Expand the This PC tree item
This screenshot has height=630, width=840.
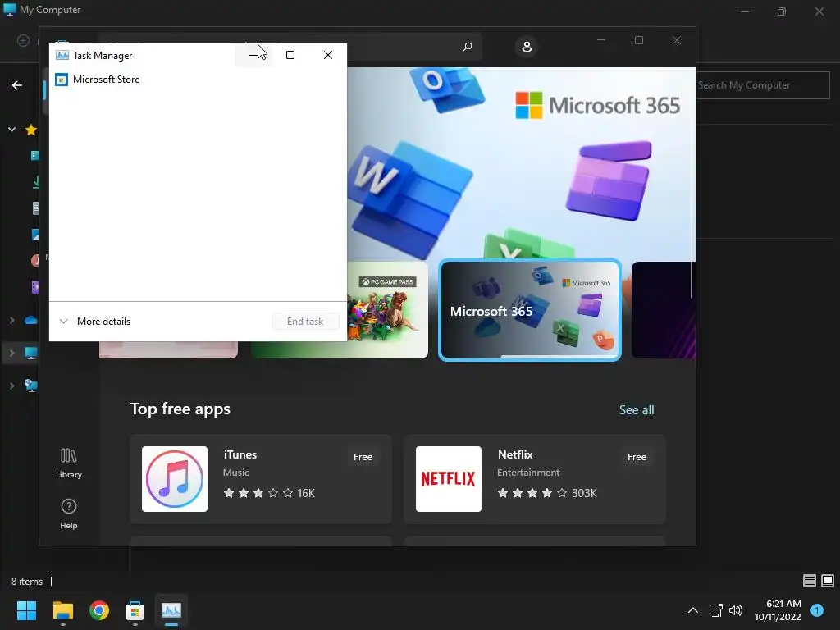coord(11,353)
